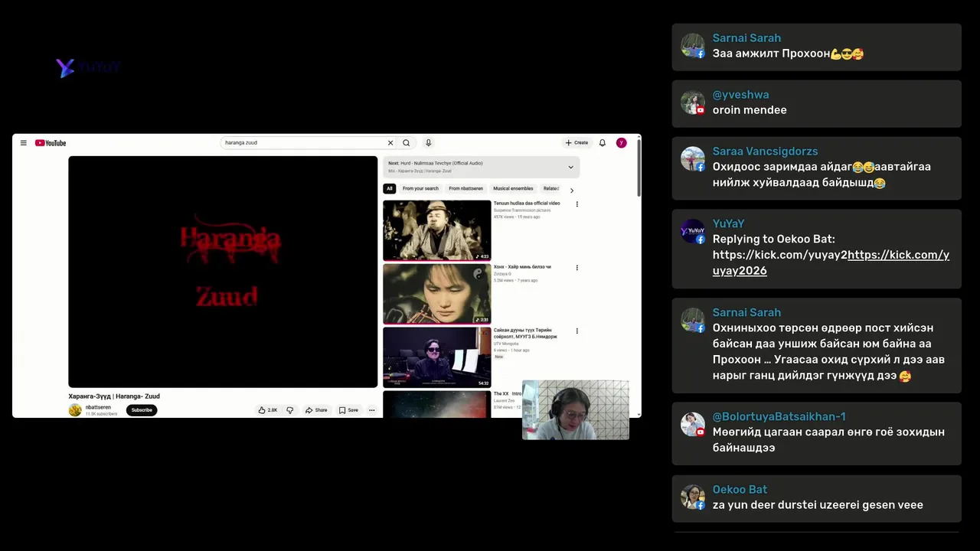Viewport: 980px width, 551px height.
Task: Click the 'UTV Mongolia' channel name
Action: (506, 344)
